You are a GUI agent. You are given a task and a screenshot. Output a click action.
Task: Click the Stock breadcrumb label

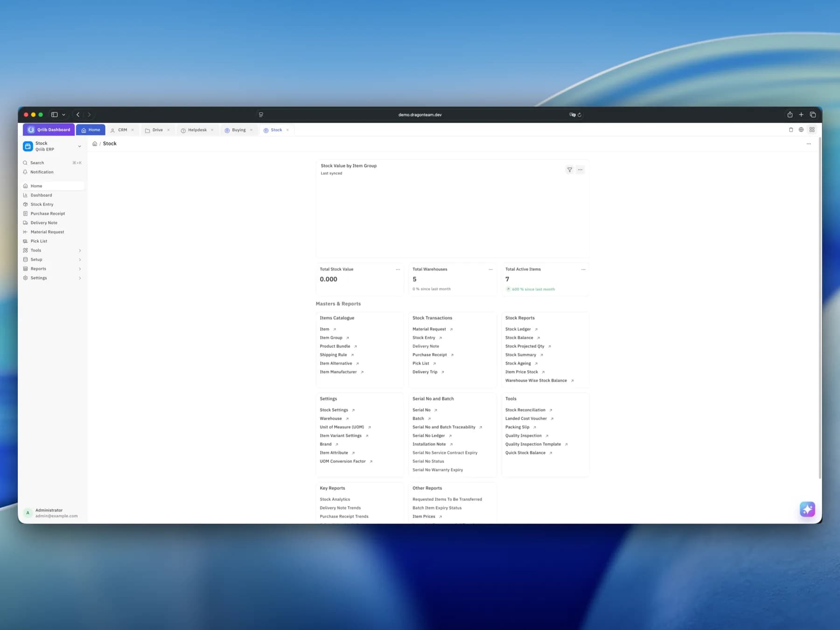(110, 144)
